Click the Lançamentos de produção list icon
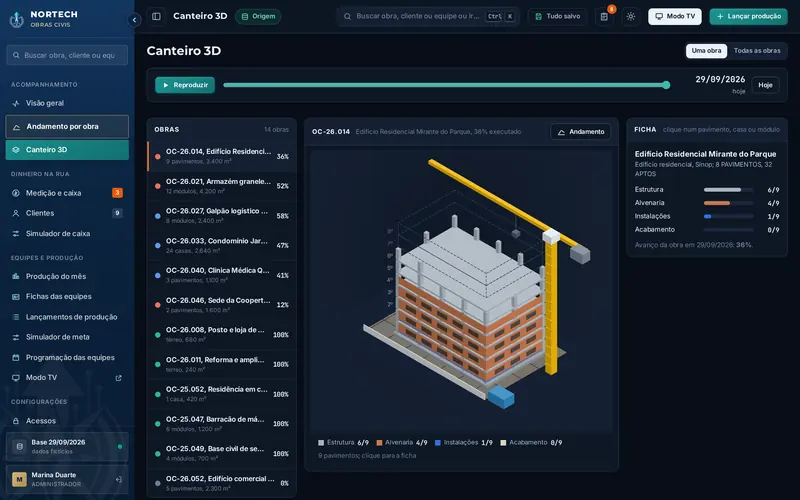The image size is (800, 500). pos(16,317)
